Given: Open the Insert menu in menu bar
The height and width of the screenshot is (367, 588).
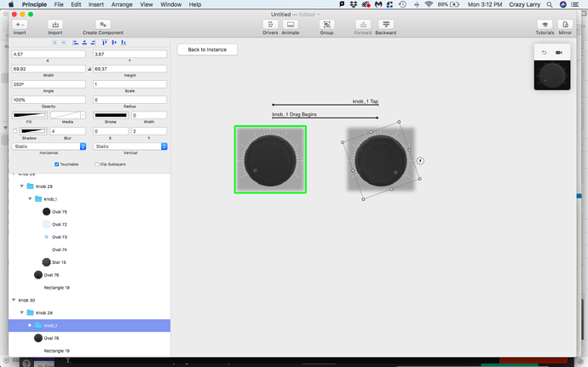Looking at the screenshot, I should [96, 4].
